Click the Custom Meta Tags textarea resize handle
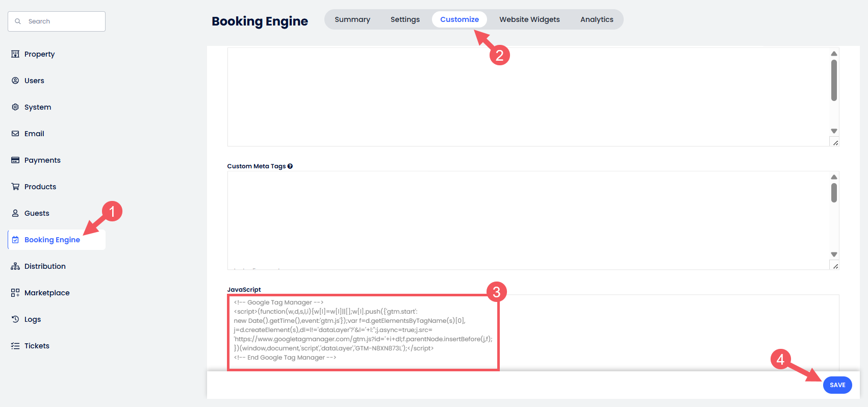 click(835, 266)
